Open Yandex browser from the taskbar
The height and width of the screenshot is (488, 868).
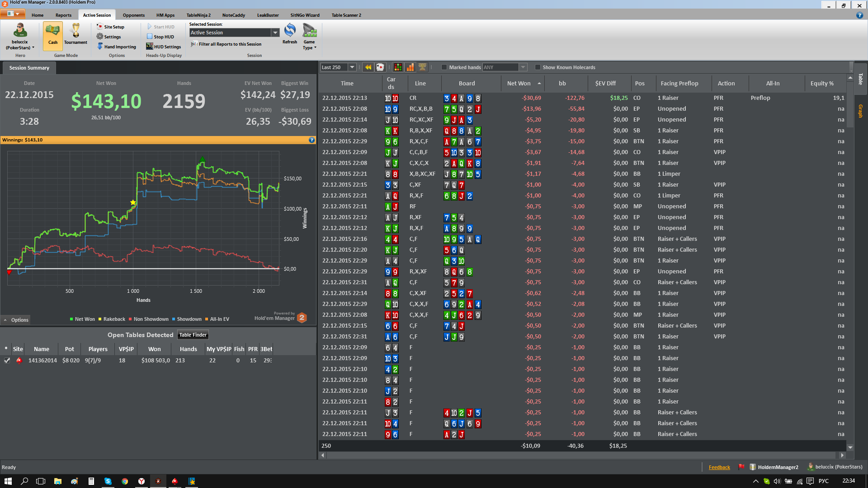click(x=142, y=481)
